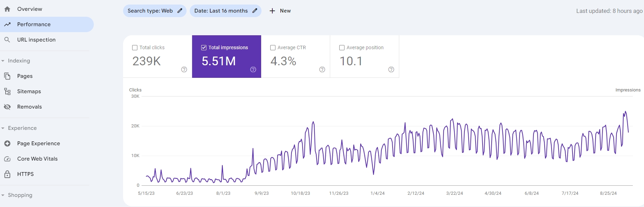Image resolution: width=644 pixels, height=207 pixels.
Task: Add a New filter
Action: 280,11
